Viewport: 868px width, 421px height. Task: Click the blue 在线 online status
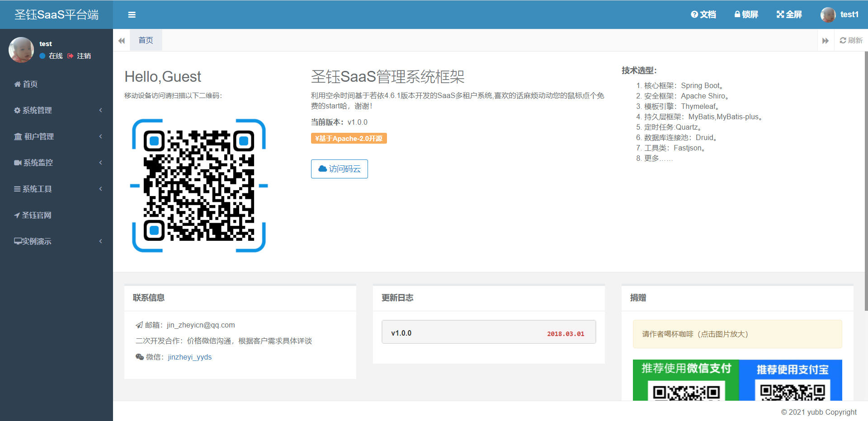coord(51,56)
